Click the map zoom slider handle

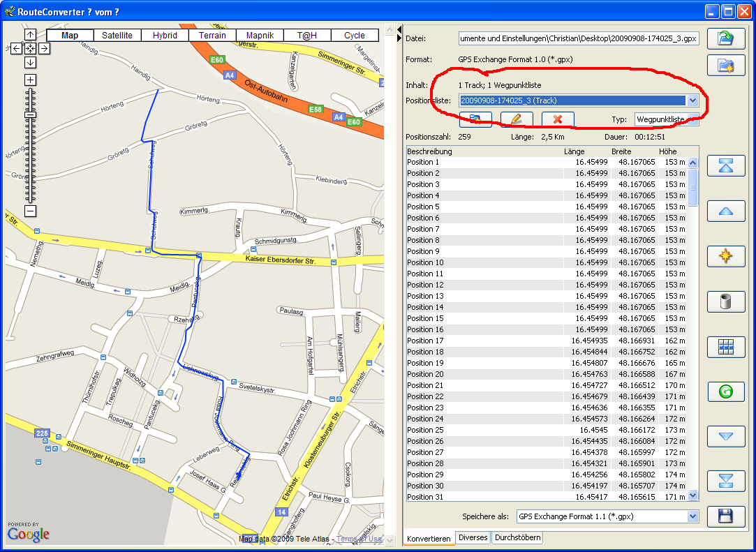coord(31,114)
